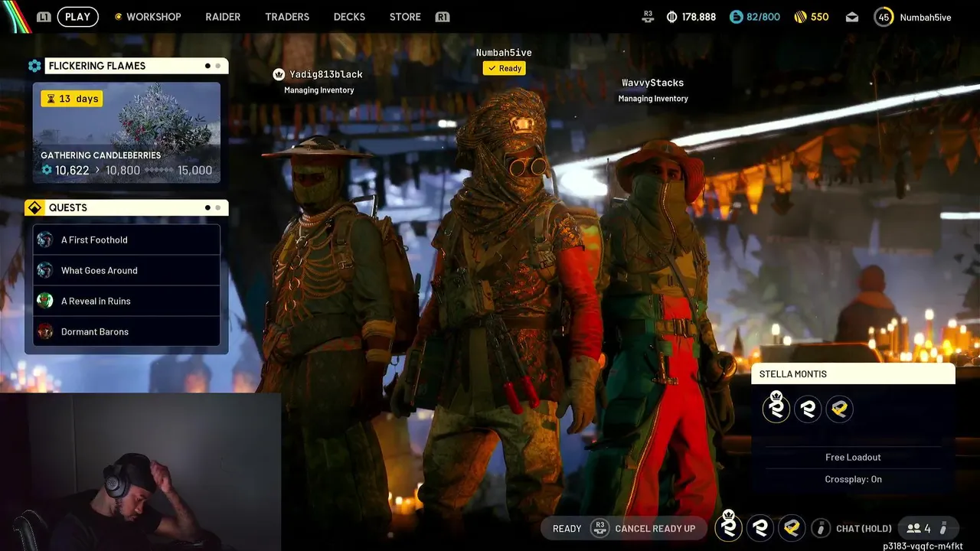Select crowned emblem in Stella Montis panel
Screen dimensions: 980x551
pyautogui.click(x=776, y=408)
